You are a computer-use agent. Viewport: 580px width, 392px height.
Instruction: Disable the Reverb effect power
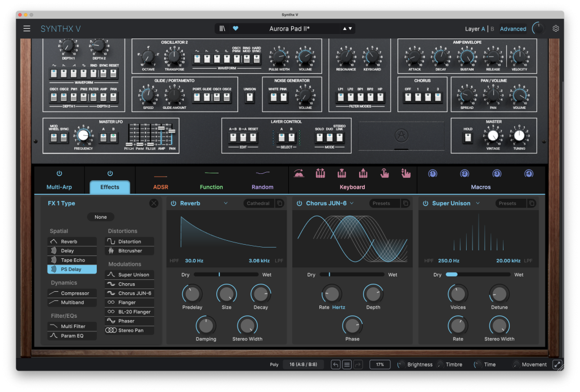(x=173, y=203)
